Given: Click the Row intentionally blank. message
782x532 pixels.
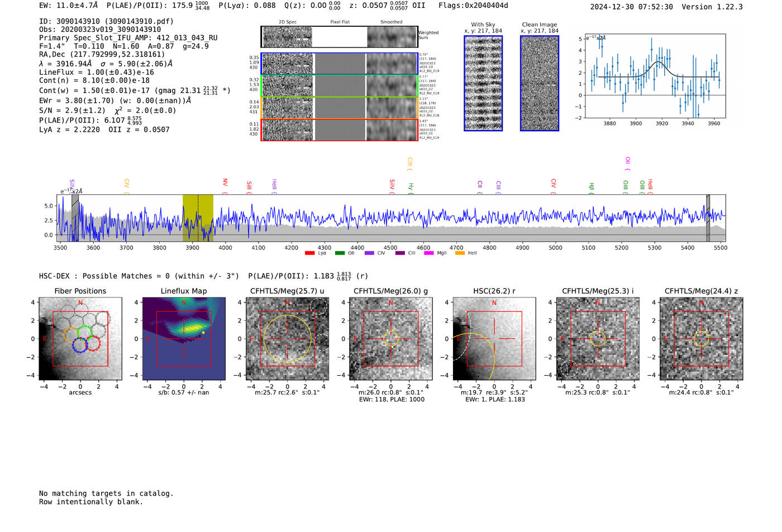Looking at the screenshot, I should (91, 502).
